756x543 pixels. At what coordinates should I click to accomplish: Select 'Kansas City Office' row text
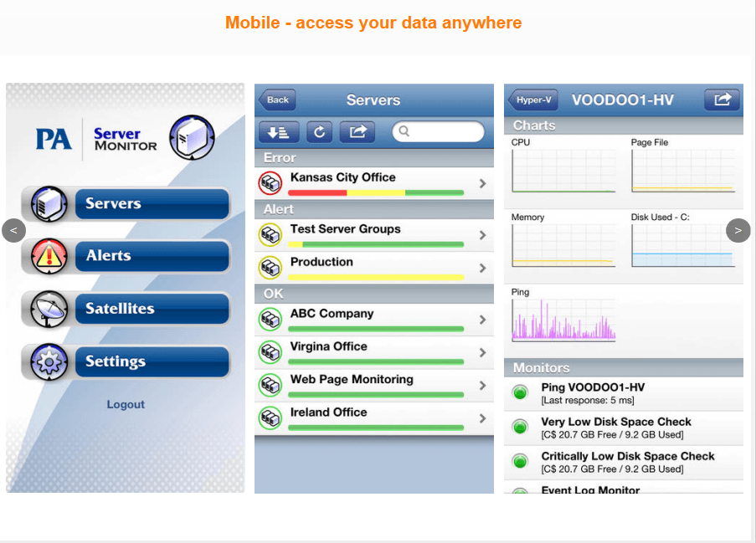342,177
